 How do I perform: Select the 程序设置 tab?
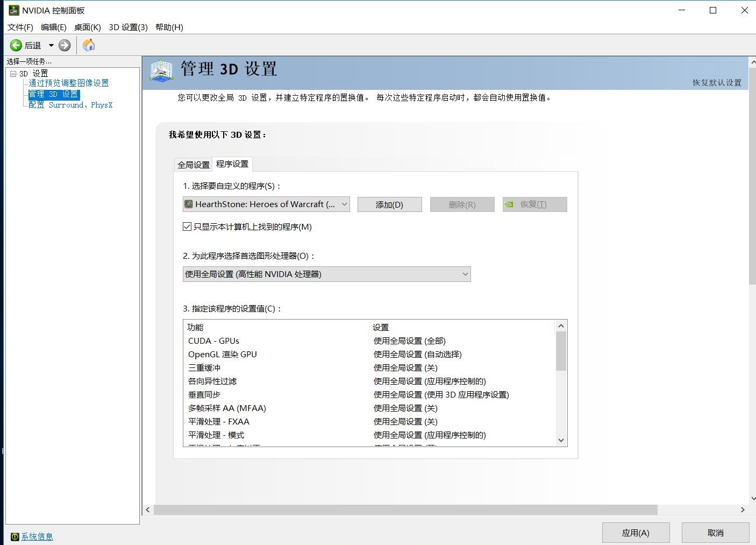tap(232, 164)
